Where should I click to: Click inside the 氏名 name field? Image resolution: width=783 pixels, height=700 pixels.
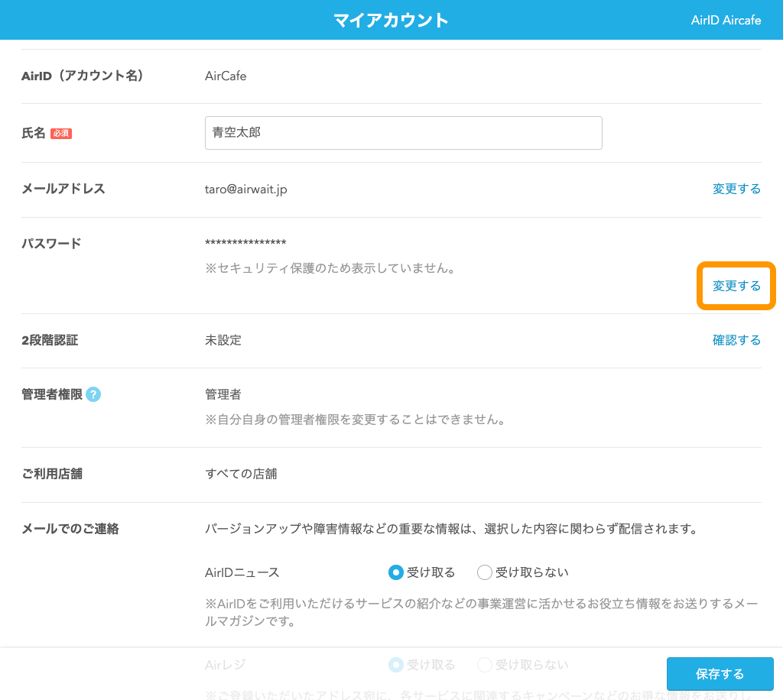[403, 132]
